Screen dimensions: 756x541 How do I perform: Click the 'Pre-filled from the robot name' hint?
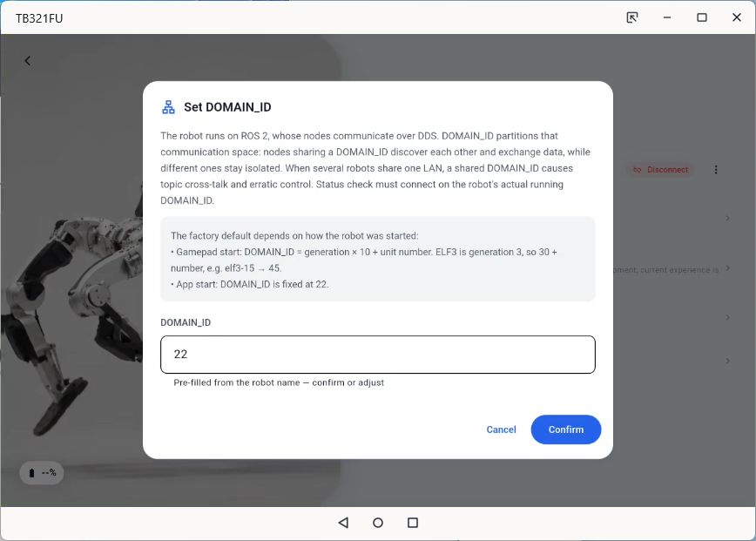tap(279, 382)
